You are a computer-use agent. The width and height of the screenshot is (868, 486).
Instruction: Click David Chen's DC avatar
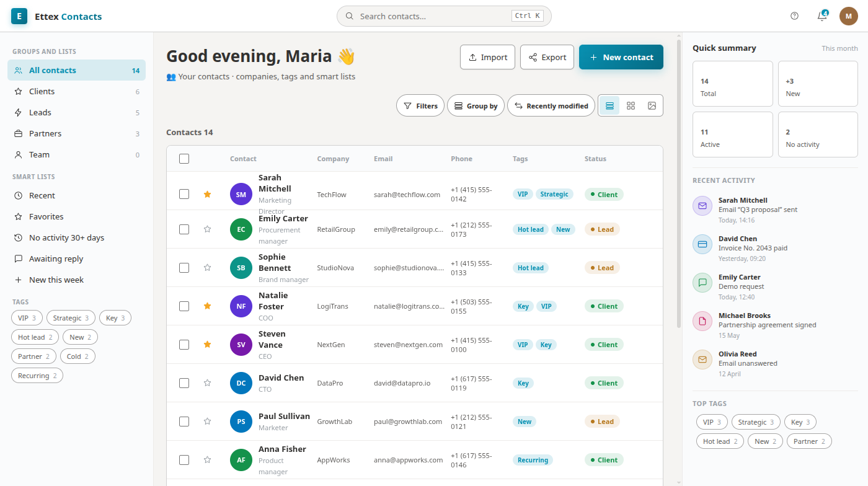click(241, 383)
